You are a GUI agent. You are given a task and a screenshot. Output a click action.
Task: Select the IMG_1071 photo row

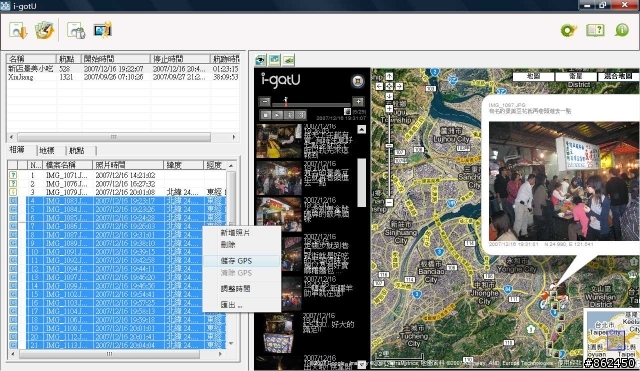point(117,175)
